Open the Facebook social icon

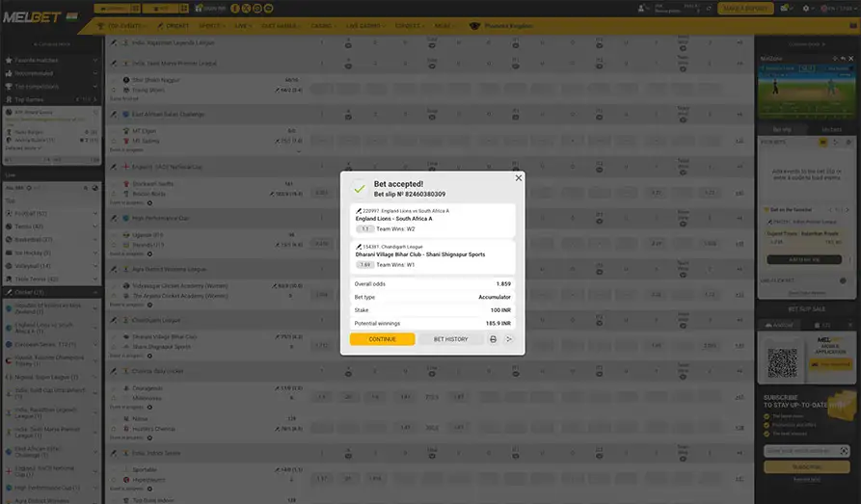coord(235,9)
